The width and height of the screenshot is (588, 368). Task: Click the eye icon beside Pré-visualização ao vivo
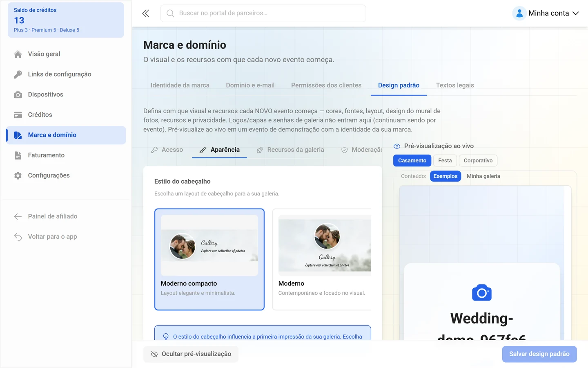[x=397, y=146]
